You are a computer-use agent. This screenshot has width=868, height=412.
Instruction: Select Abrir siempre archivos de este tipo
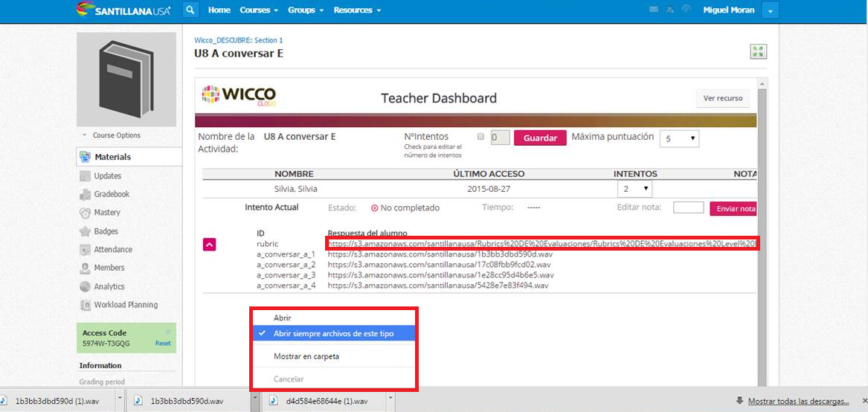click(333, 333)
